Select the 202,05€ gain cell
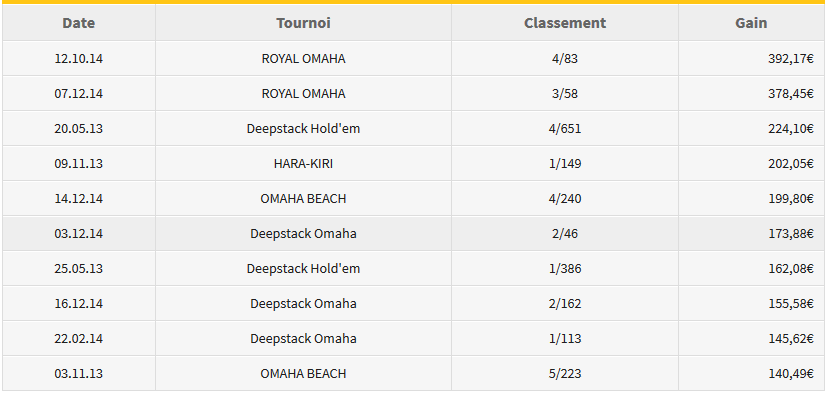The height and width of the screenshot is (395, 828). (751, 163)
